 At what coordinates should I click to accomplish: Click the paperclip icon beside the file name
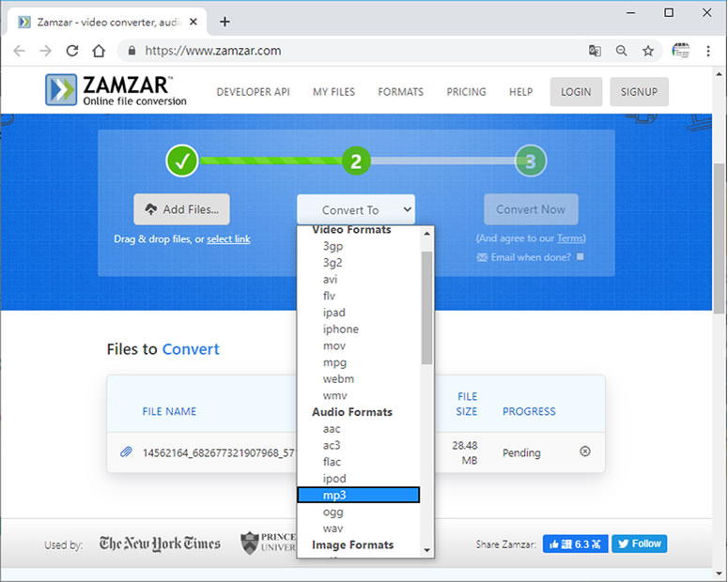pos(126,452)
